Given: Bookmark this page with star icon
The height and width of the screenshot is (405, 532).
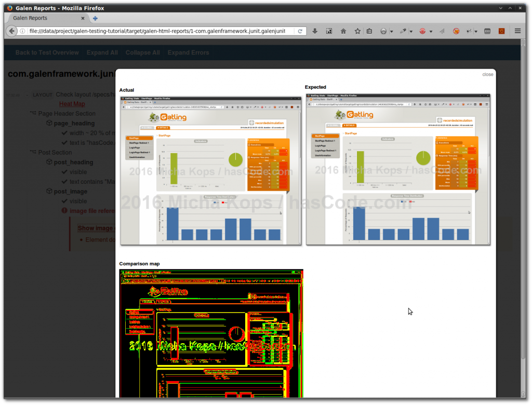Looking at the screenshot, I should point(357,31).
